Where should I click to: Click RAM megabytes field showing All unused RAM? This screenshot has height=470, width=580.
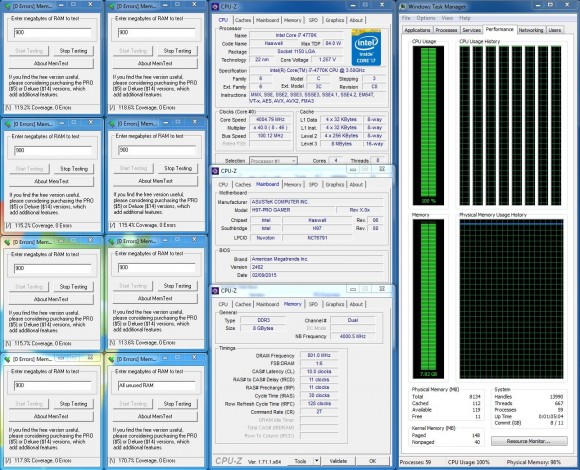[156, 385]
